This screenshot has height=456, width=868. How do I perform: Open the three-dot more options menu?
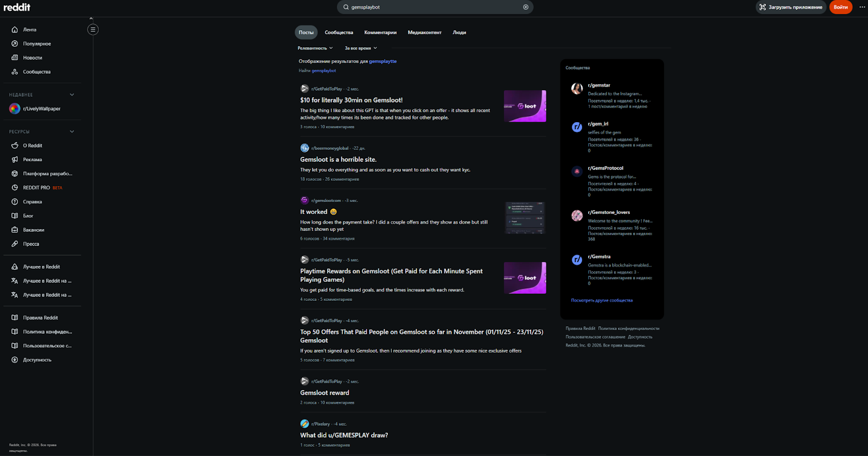click(x=862, y=7)
